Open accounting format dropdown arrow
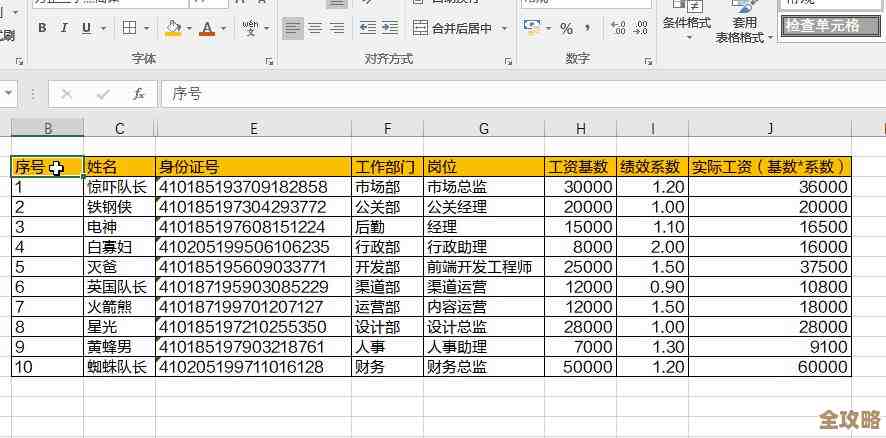Screen dimensions: 886x438 tap(548, 28)
